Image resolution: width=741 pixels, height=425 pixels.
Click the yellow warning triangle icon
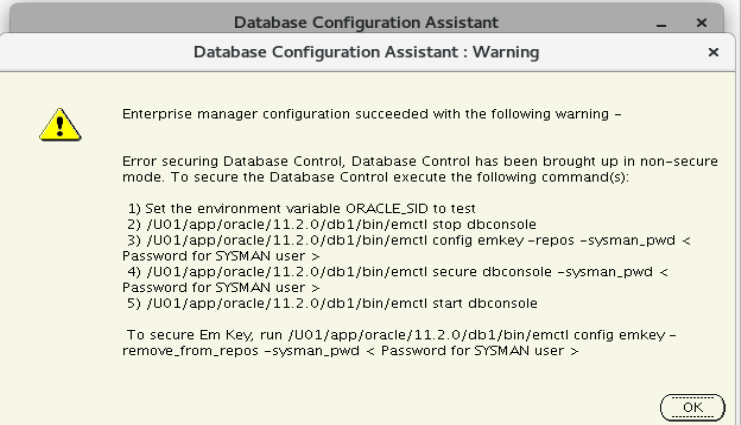(x=60, y=125)
